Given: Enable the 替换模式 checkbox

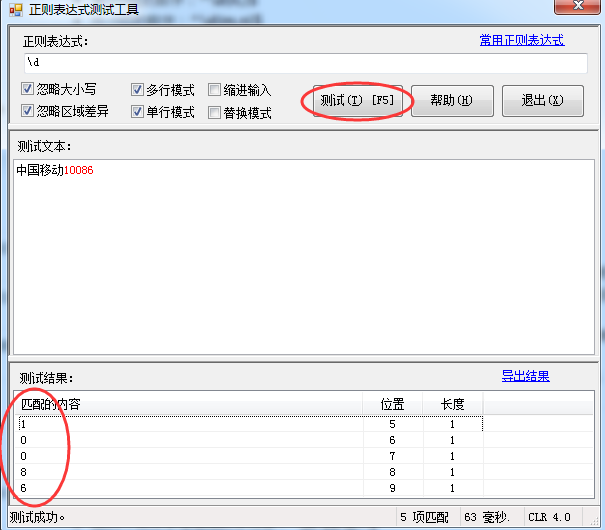Looking at the screenshot, I should coord(215,113).
